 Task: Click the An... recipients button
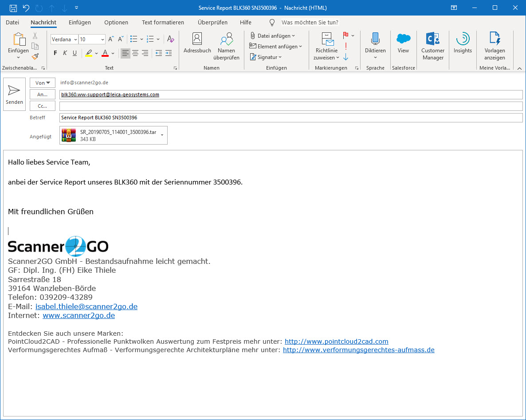tap(43, 94)
